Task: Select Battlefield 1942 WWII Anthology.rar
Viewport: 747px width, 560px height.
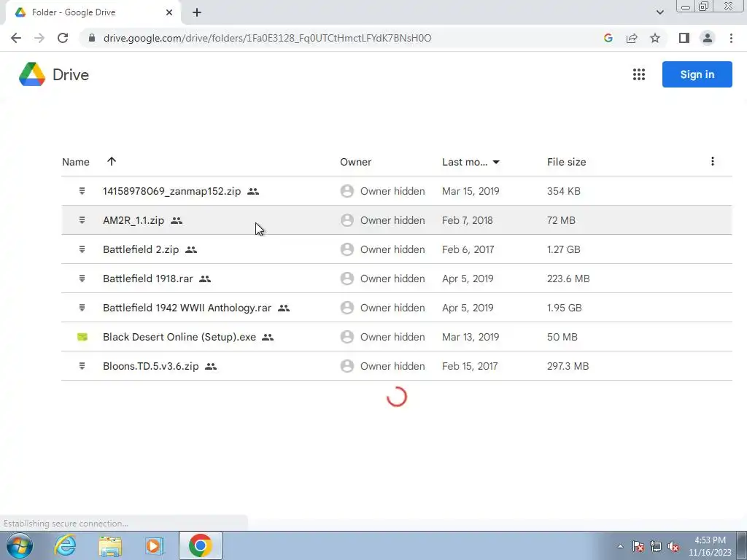Action: 396,308
